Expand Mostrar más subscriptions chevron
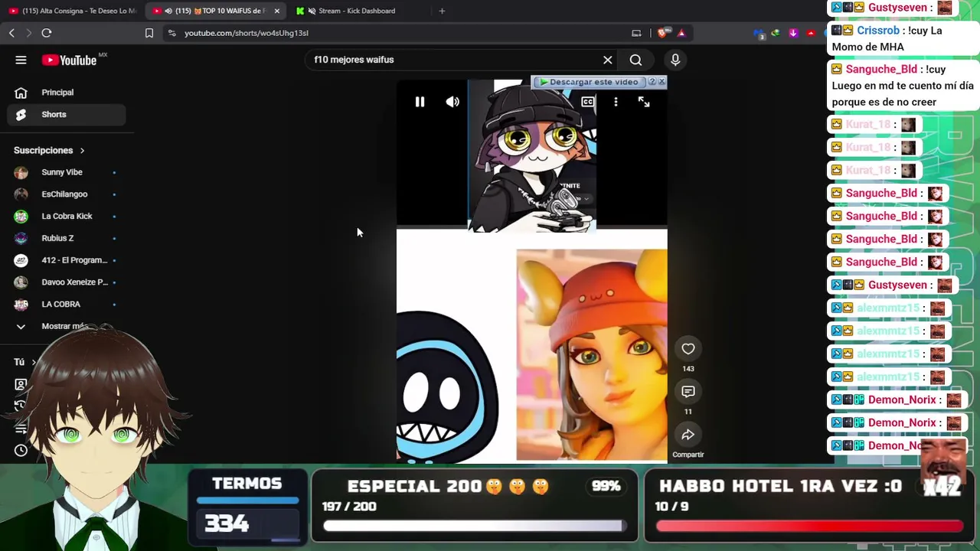Image resolution: width=980 pixels, height=551 pixels. coord(21,327)
